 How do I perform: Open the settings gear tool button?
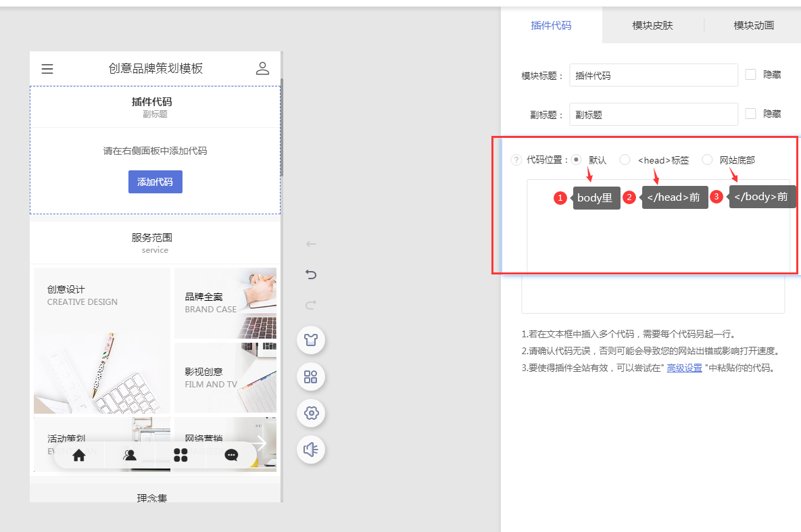(x=311, y=413)
